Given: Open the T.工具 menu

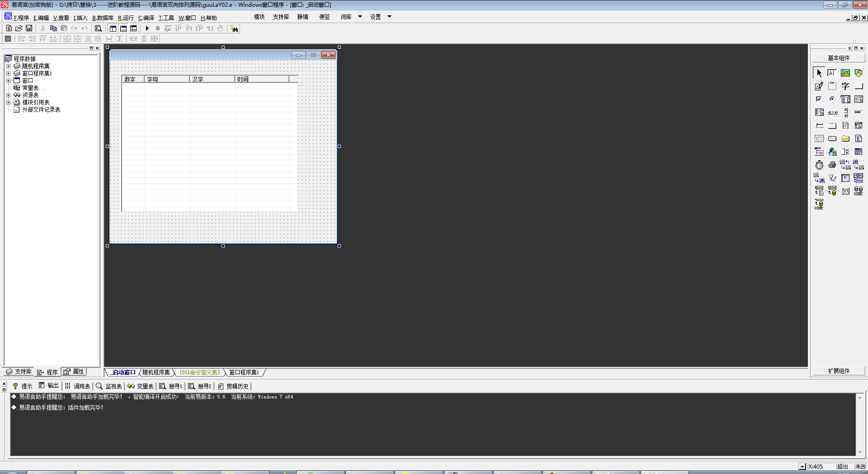Looking at the screenshot, I should click(x=166, y=18).
